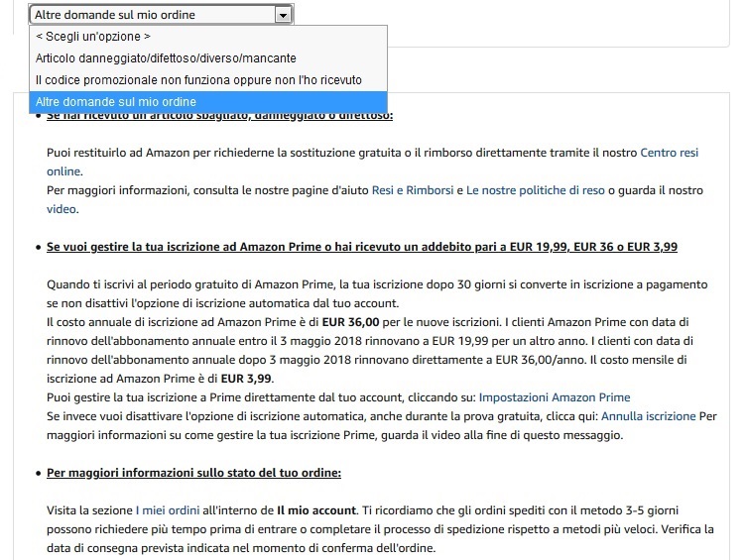
Task: Select the "Scegli un'opzione" dropdown entry
Action: [x=208, y=36]
